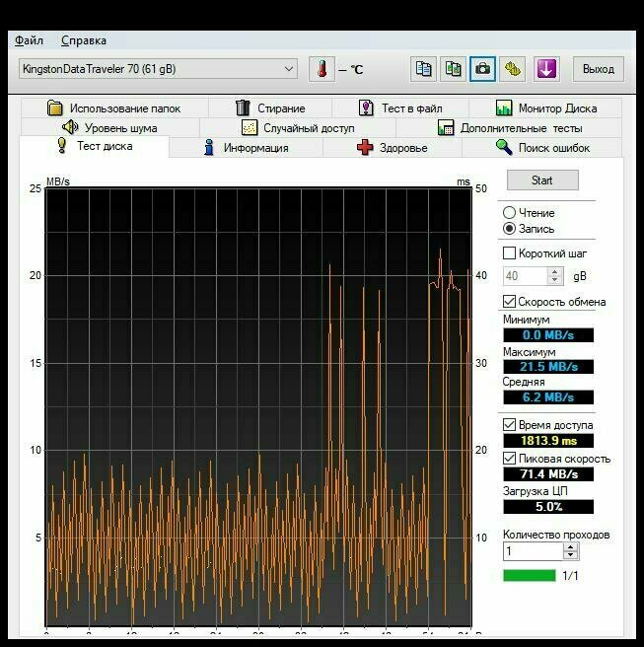Expand the Kingston DataTraveler drive dropdown
The width and height of the screenshot is (644, 647).
[x=158, y=69]
